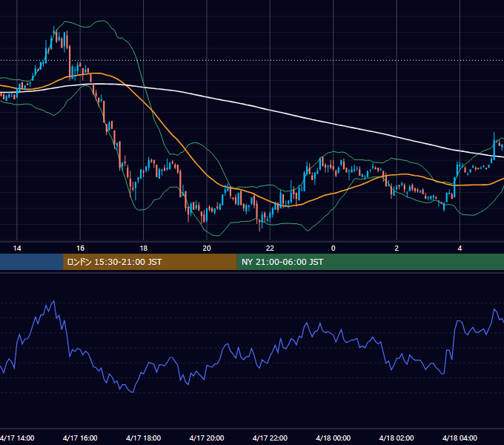Click the 4/17 20:00 date label

point(207,438)
